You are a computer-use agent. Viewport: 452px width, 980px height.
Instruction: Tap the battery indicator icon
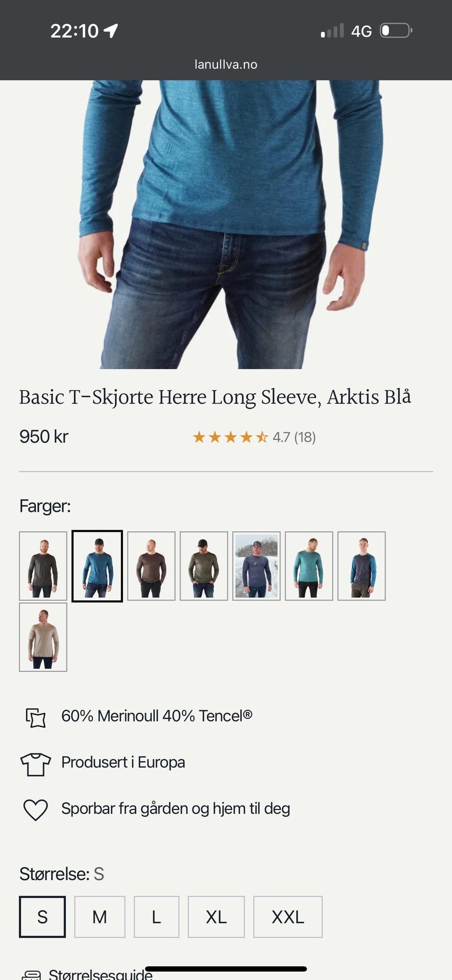(396, 31)
